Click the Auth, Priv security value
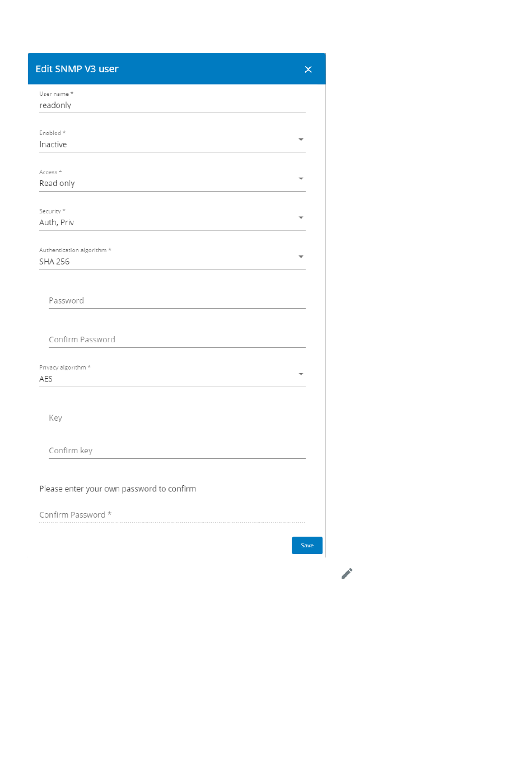This screenshot has height=777, width=532. (57, 222)
